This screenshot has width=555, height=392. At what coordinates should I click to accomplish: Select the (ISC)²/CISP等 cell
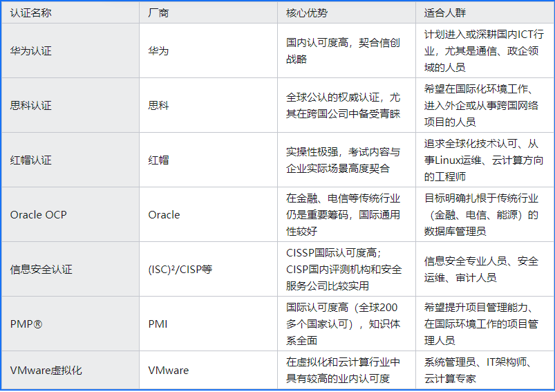pyautogui.click(x=209, y=269)
